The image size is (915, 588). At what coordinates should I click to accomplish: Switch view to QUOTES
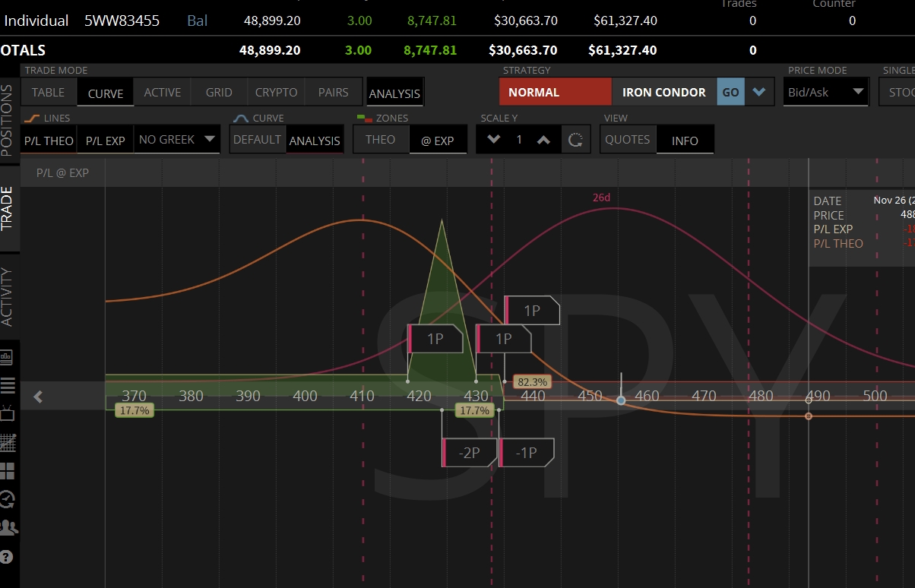(x=628, y=140)
